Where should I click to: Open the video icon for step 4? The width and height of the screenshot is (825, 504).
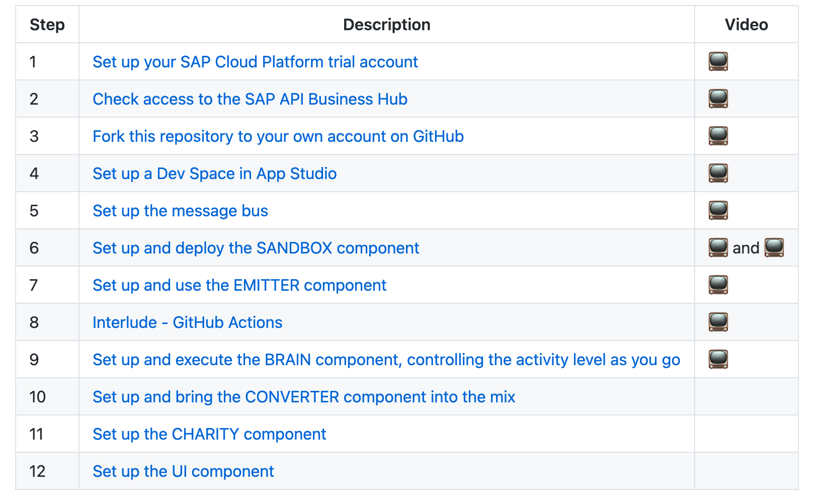coord(718,173)
